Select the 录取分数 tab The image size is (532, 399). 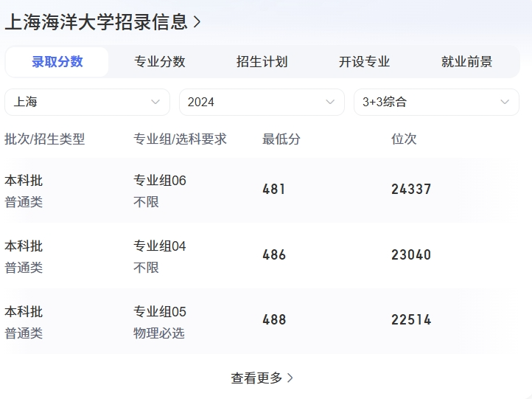pyautogui.click(x=57, y=62)
